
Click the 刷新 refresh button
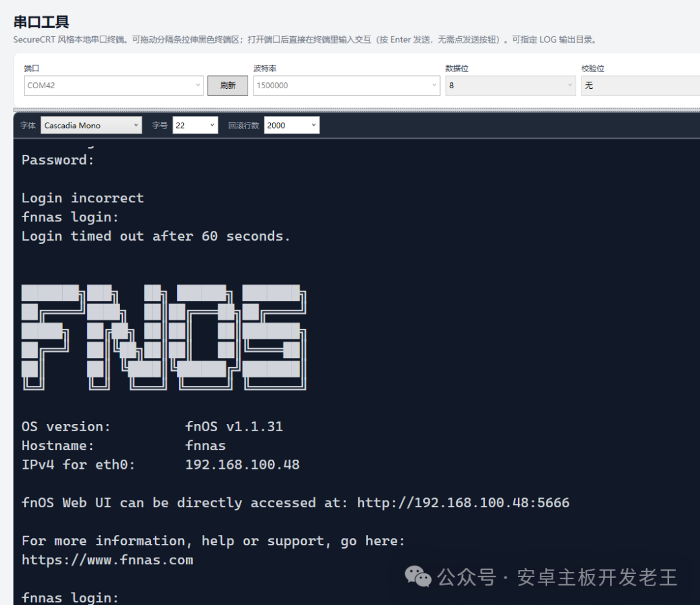[x=227, y=86]
